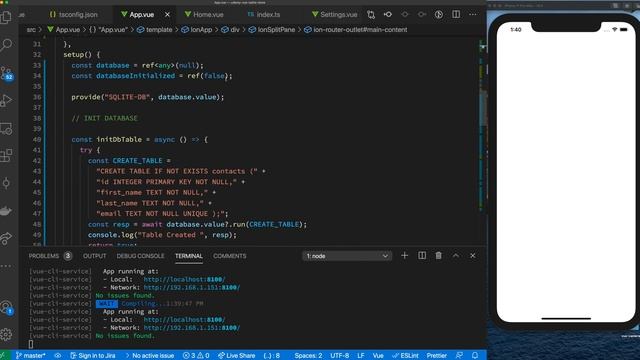Open the Run and Debug view
Screen dimensions: 640x360
(x=6, y=100)
